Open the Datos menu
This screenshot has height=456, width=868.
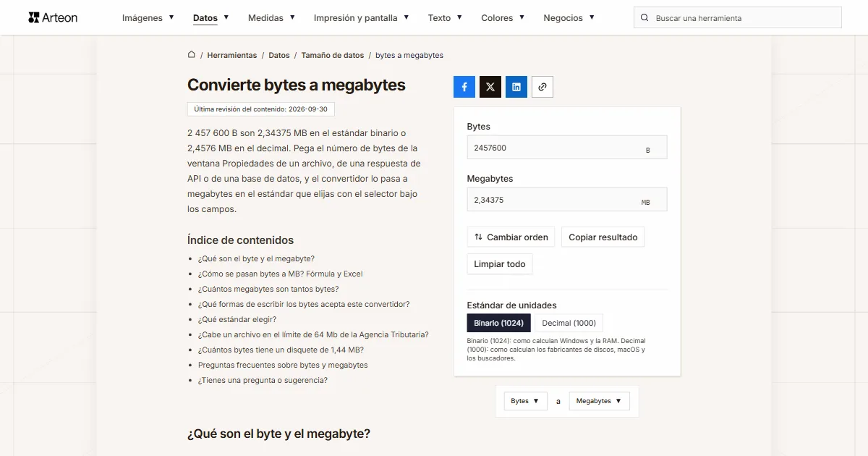click(x=211, y=18)
